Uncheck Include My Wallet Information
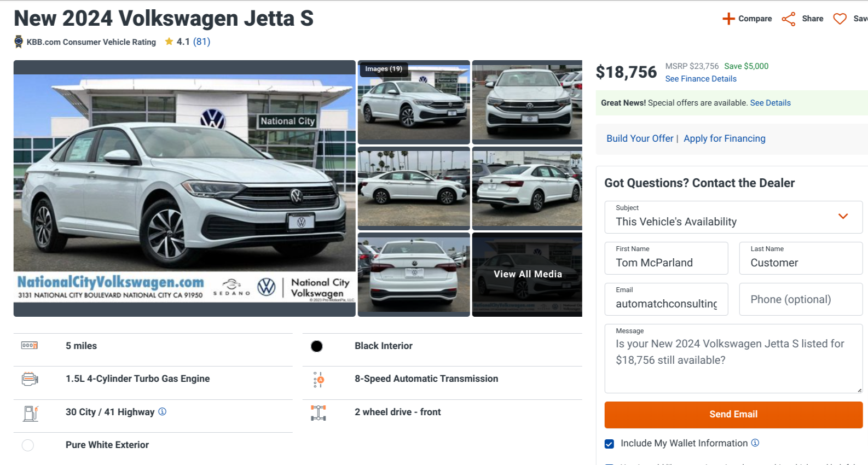Screen dimensions: 868x465 pyautogui.click(x=609, y=444)
